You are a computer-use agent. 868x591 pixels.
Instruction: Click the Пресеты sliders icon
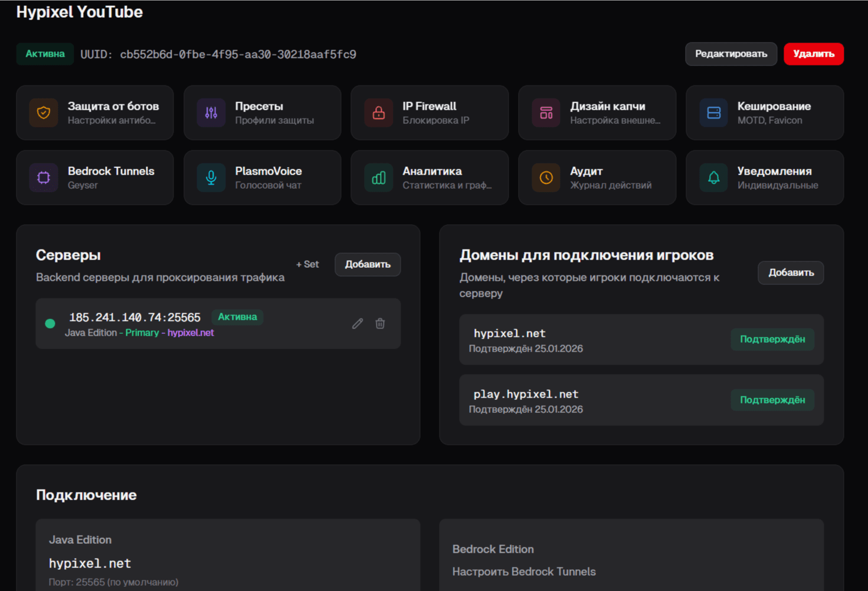coord(211,113)
